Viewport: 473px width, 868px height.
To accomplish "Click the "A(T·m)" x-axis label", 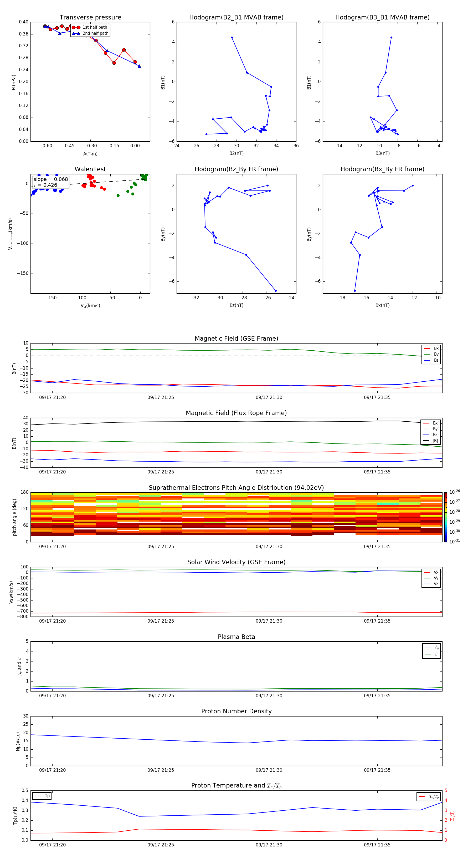I will (90, 154).
